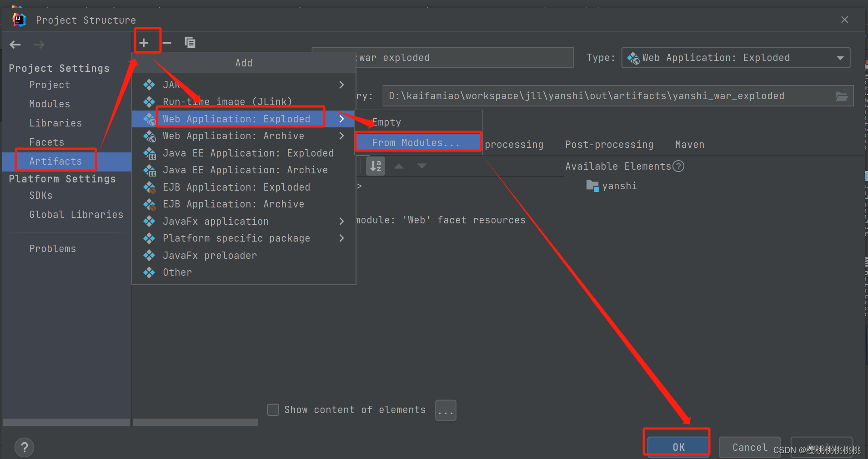Click the Web Application: Archive icon
Screen dimensions: 868x459
coord(149,136)
